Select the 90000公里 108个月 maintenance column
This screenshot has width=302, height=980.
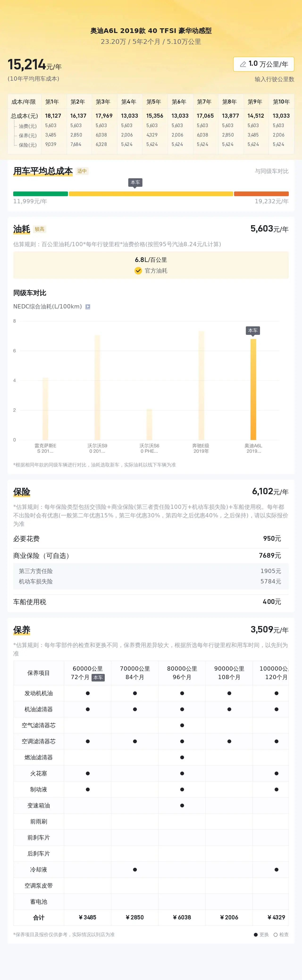pos(229,673)
